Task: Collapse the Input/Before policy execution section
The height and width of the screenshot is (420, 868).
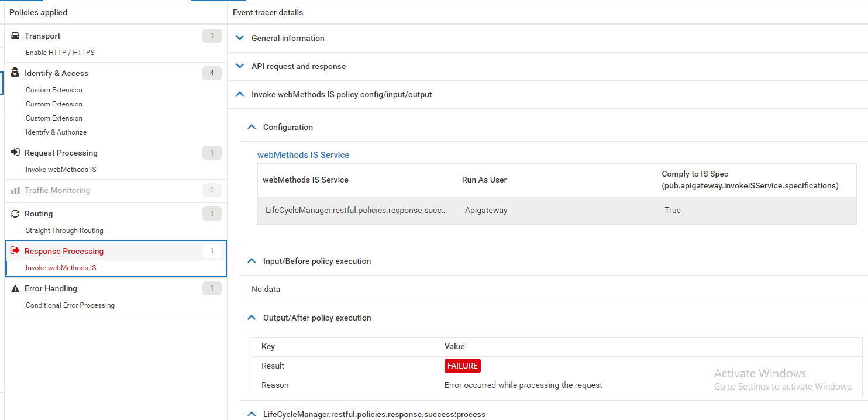Action: point(252,261)
